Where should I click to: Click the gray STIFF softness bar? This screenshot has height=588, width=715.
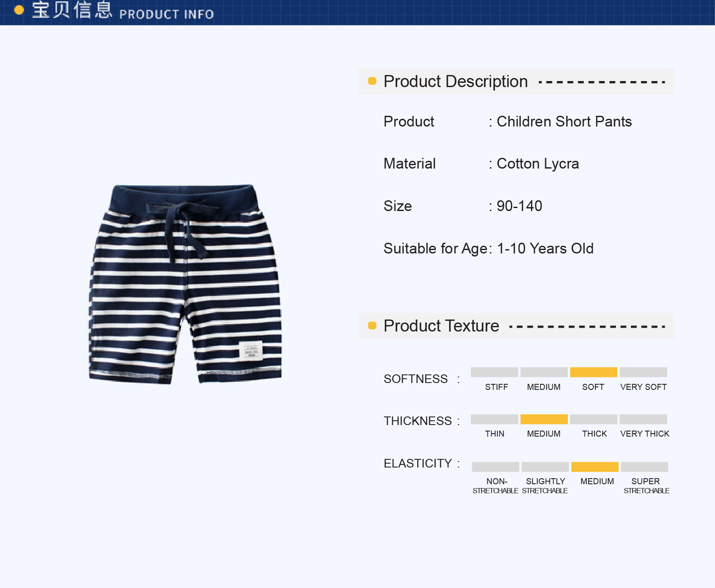coord(494,372)
